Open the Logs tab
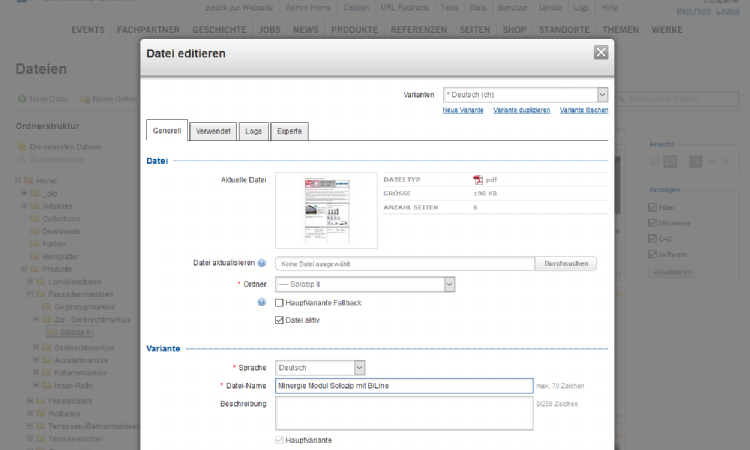The width and height of the screenshot is (750, 450). coord(253,131)
